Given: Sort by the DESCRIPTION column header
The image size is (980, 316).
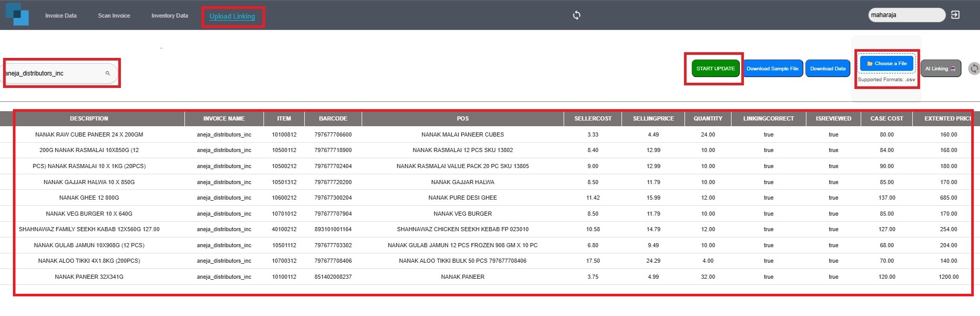Looking at the screenshot, I should [x=89, y=118].
